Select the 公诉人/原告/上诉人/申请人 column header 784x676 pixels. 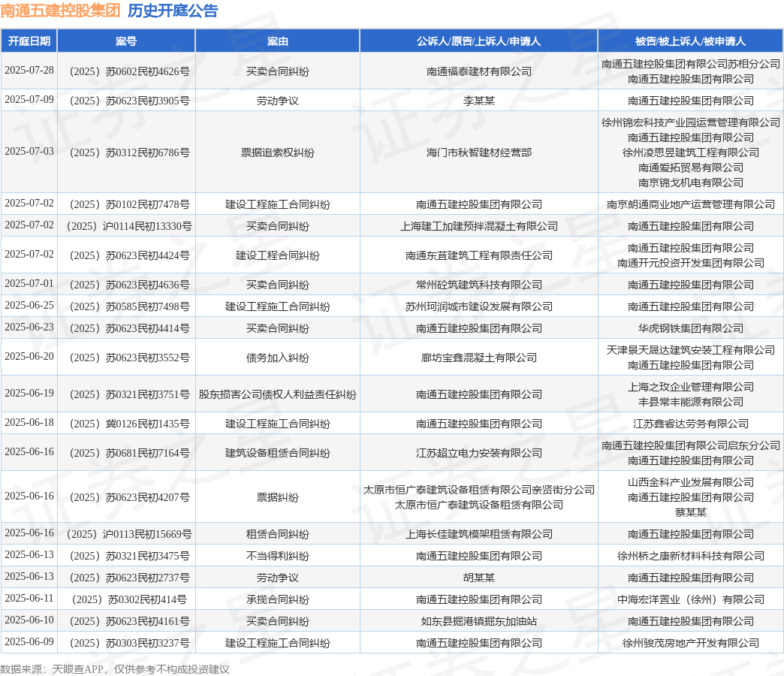point(479,41)
